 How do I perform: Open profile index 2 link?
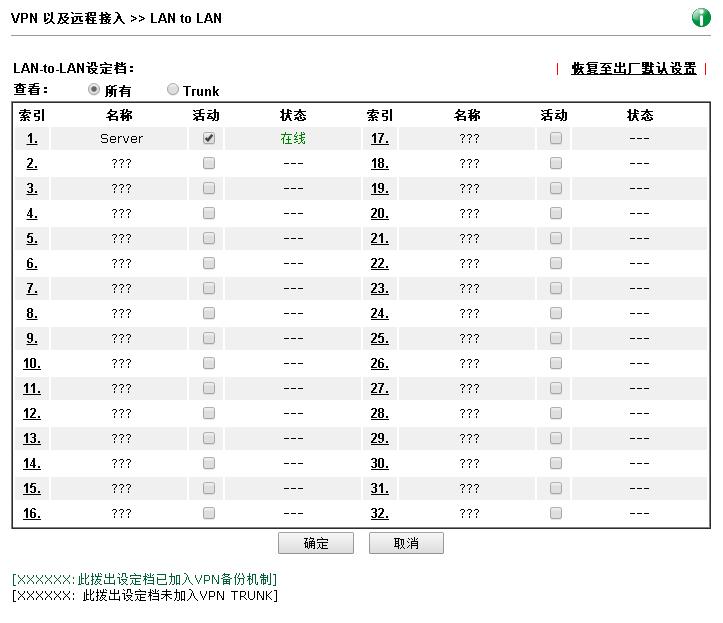click(x=32, y=163)
